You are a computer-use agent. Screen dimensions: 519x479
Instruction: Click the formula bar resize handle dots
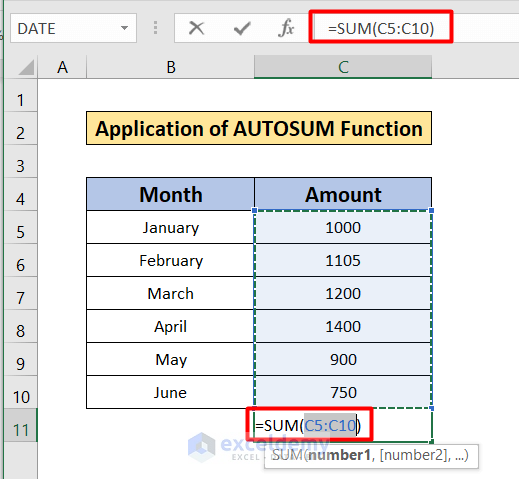(x=155, y=28)
